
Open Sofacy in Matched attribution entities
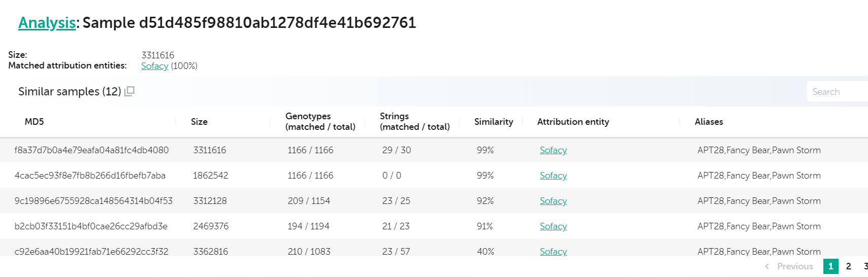coord(154,66)
